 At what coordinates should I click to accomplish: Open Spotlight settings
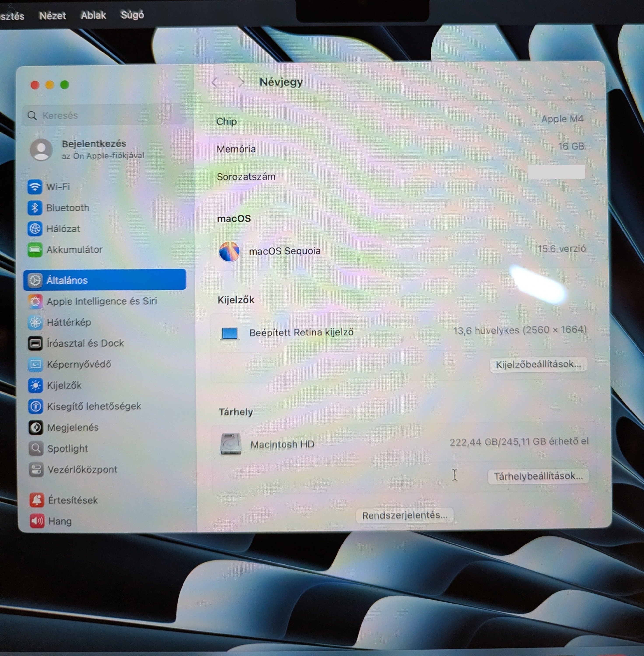tap(68, 449)
